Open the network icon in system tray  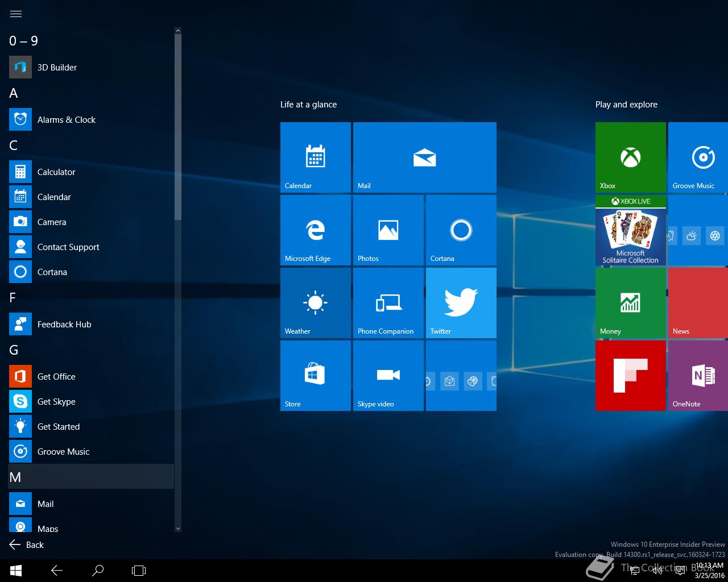tap(635, 571)
